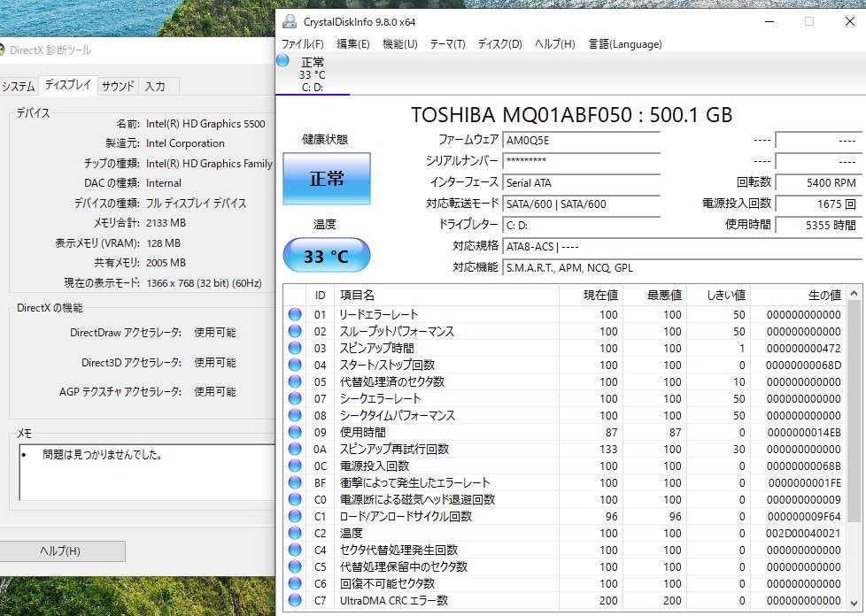Viewport: 866px width, 616px height.
Task: Click the SMART list scrollbar up arrow
Action: pyautogui.click(x=854, y=293)
